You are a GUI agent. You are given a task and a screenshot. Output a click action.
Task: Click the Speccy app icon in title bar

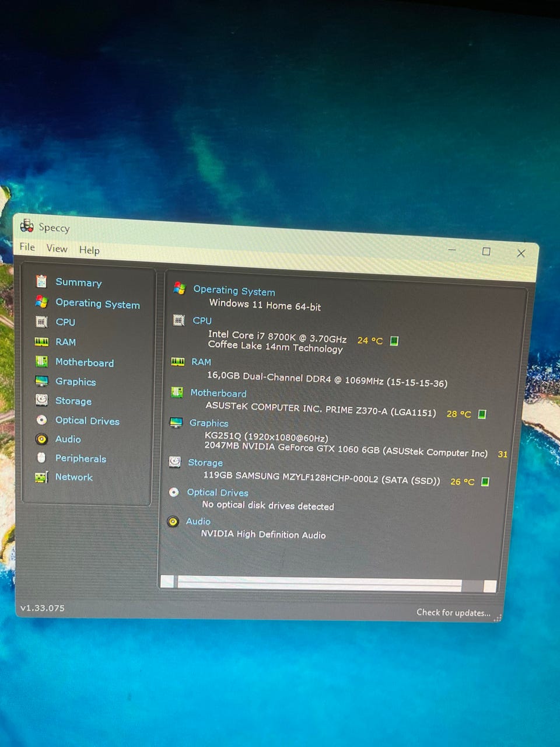pyautogui.click(x=27, y=225)
